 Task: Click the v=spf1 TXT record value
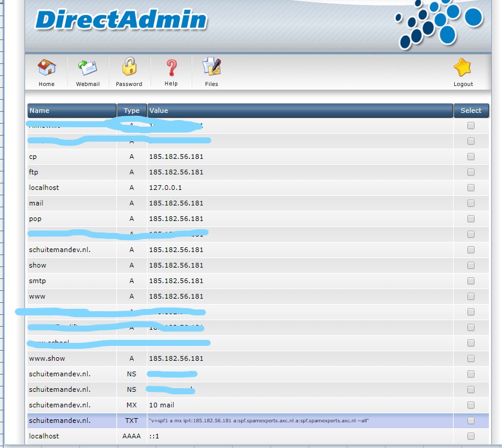coord(258,421)
